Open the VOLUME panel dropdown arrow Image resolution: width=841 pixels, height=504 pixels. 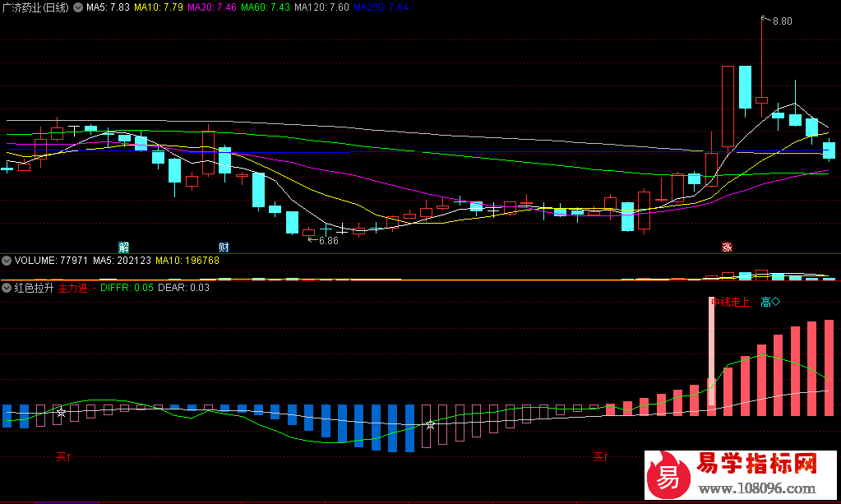[7, 261]
